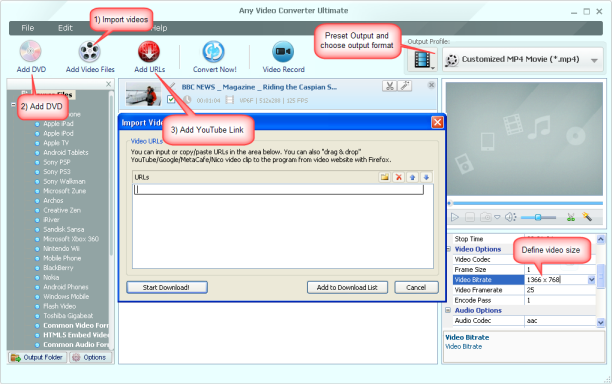Image resolution: width=612 pixels, height=384 pixels.
Task: Select Apple TV in device list
Action: pos(55,143)
